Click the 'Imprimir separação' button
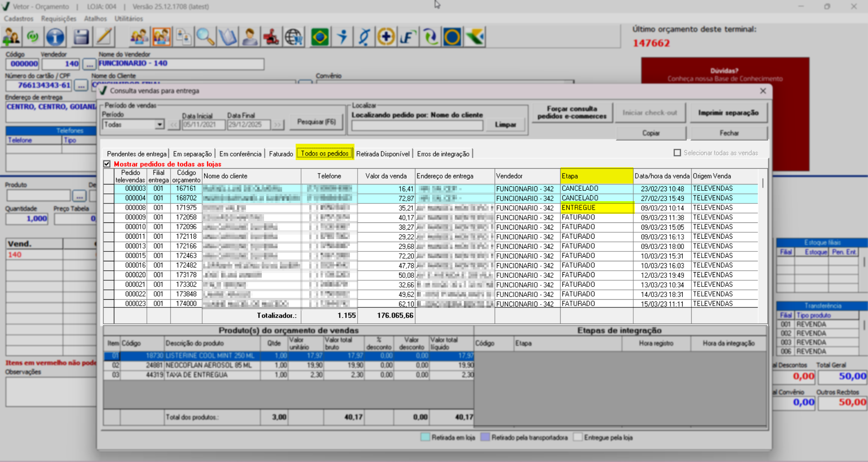This screenshot has height=462, width=868. (728, 113)
